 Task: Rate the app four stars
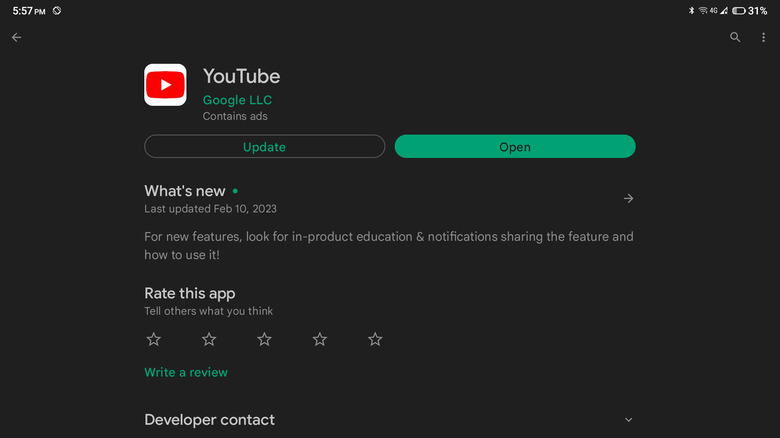click(320, 339)
